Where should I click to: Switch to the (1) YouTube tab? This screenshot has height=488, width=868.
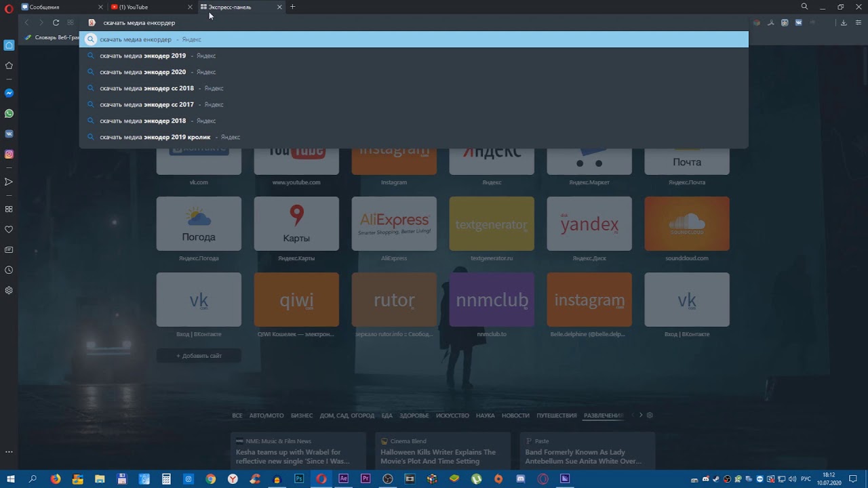[x=152, y=7]
